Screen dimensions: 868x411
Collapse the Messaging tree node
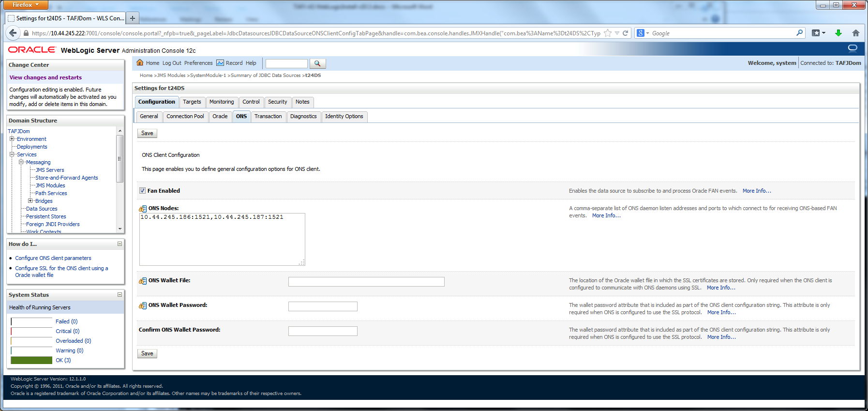(21, 162)
